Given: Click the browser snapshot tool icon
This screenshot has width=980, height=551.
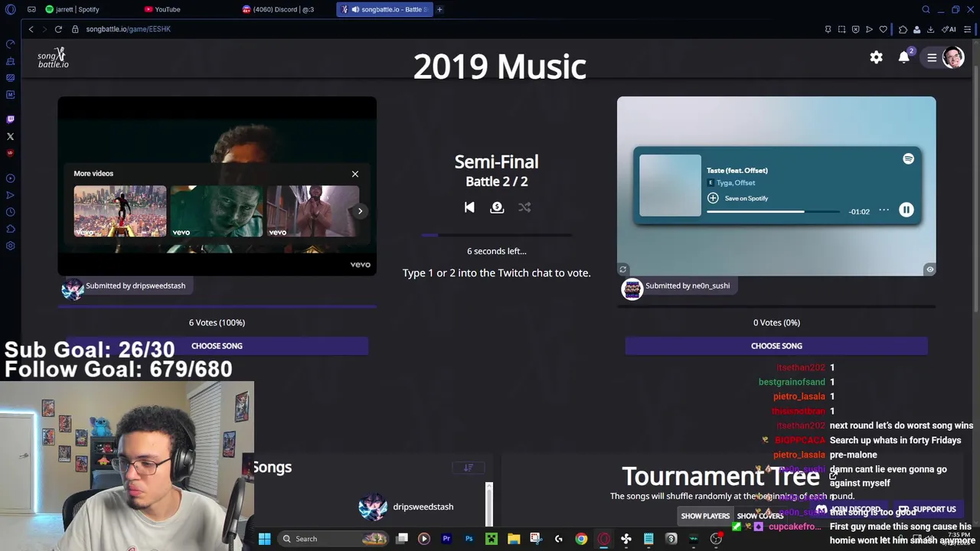Looking at the screenshot, I should tap(841, 29).
